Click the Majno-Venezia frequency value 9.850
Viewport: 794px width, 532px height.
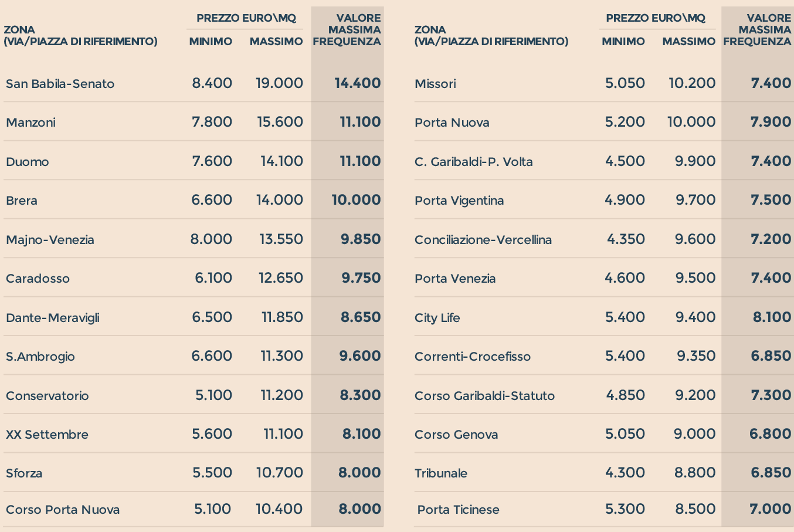(361, 239)
